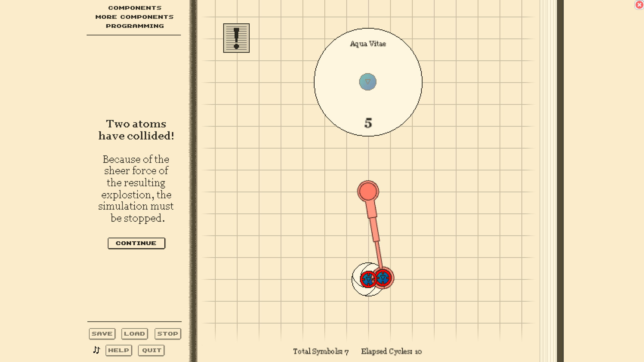Click the red close X icon
The width and height of the screenshot is (644, 362).
tap(639, 5)
